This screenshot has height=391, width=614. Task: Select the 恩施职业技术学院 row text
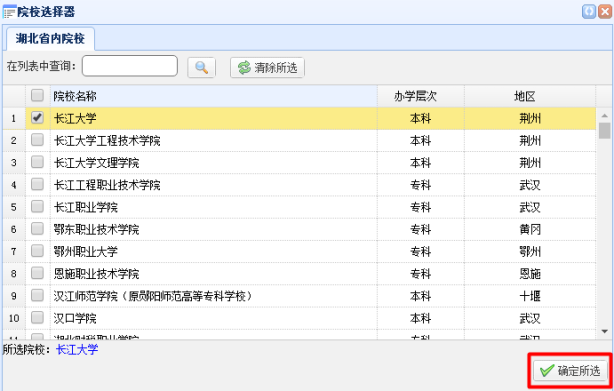96,274
